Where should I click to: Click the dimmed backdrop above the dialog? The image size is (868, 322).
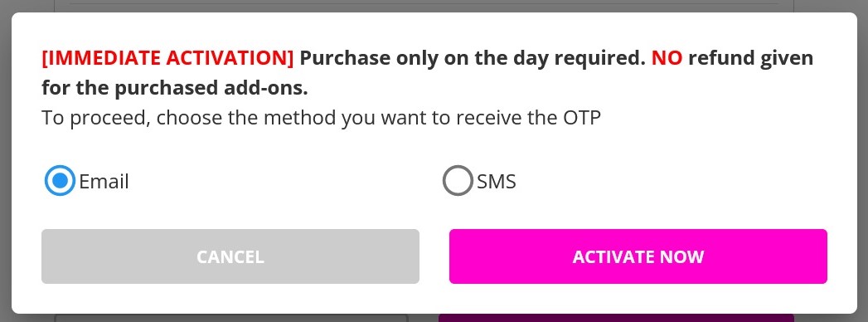click(x=434, y=6)
